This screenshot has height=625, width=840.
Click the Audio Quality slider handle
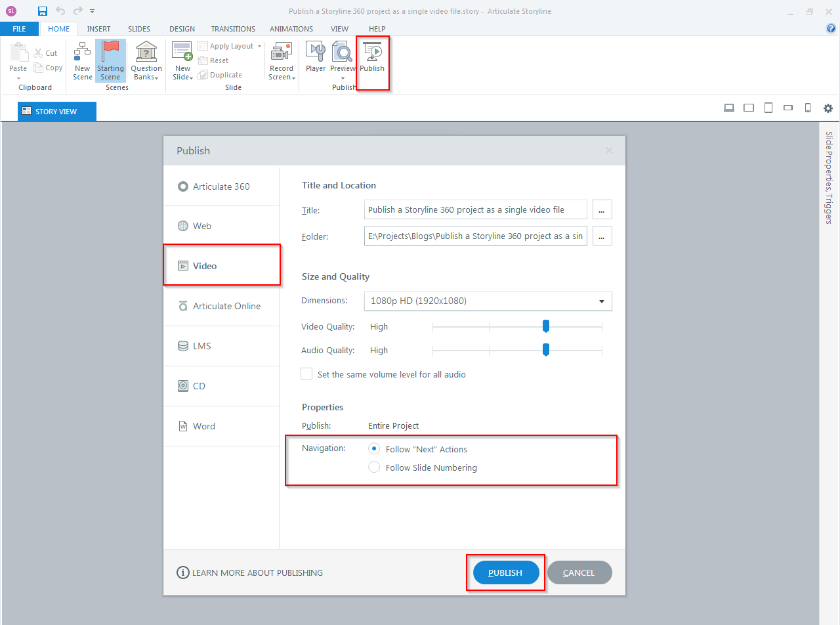[545, 350]
